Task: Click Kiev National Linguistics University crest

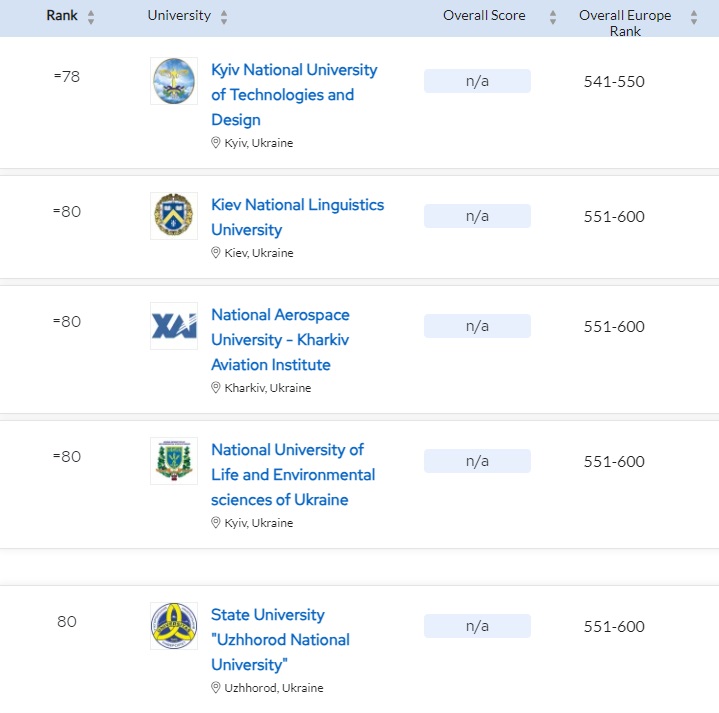Action: tap(174, 216)
